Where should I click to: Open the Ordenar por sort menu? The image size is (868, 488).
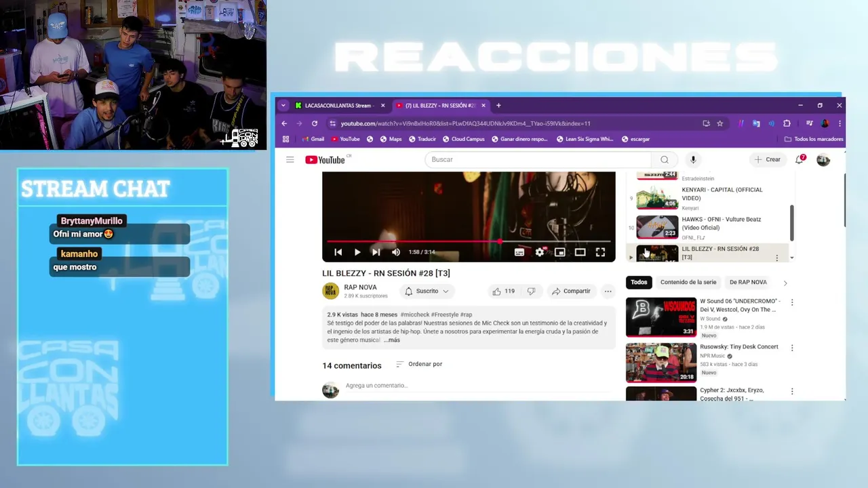[x=419, y=364]
